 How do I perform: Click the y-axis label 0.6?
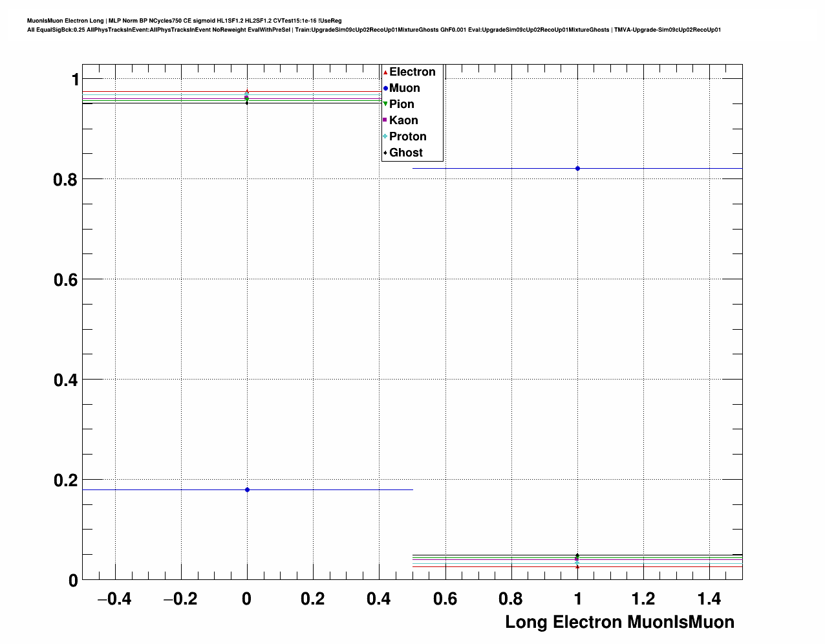(x=65, y=280)
